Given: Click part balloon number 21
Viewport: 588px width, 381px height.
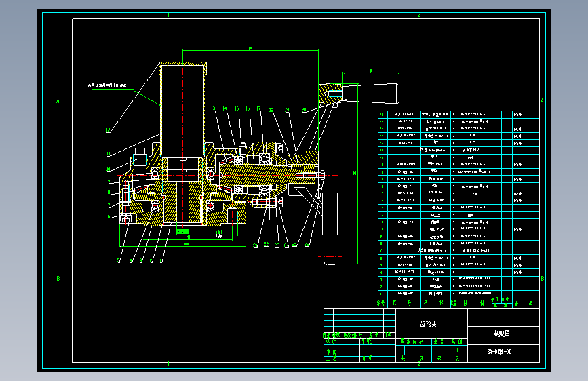Looking at the screenshot, I should [256, 245].
